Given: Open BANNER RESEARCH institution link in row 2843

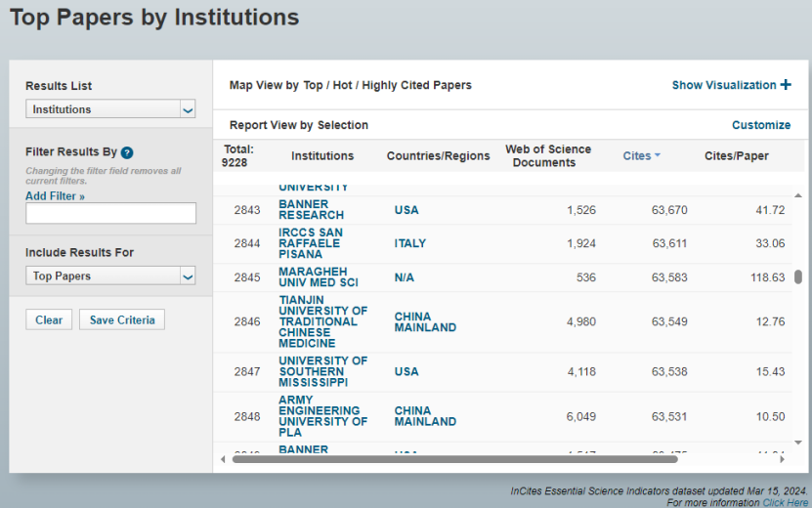Looking at the screenshot, I should pos(312,210).
